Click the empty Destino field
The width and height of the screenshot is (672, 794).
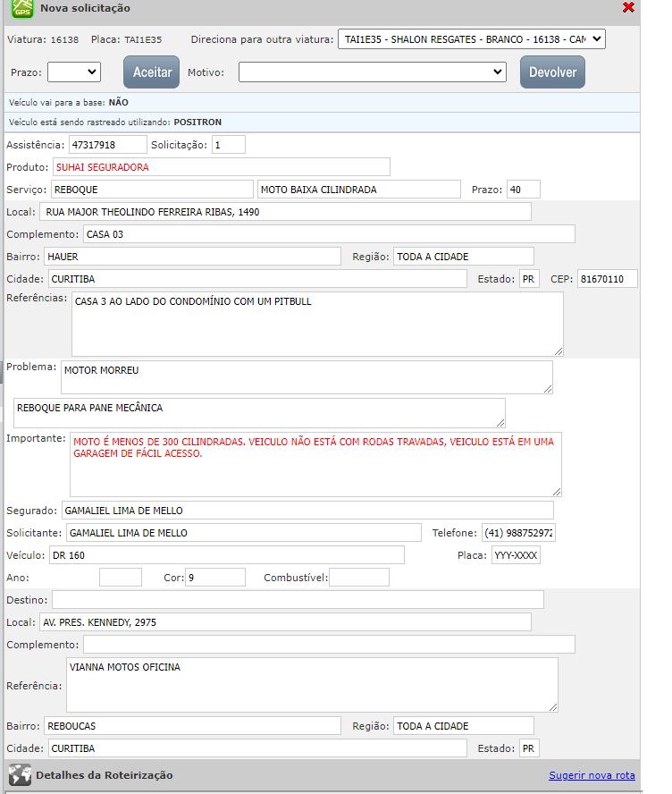[x=298, y=599]
